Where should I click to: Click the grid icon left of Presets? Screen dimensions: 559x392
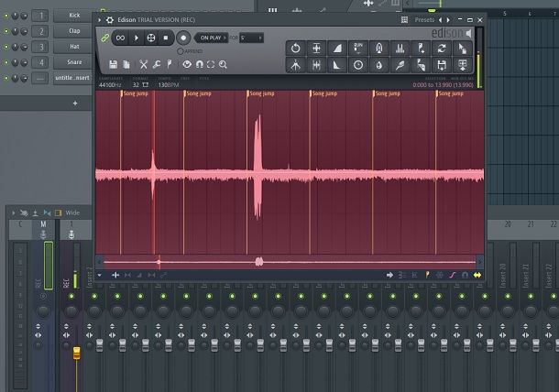[404, 20]
